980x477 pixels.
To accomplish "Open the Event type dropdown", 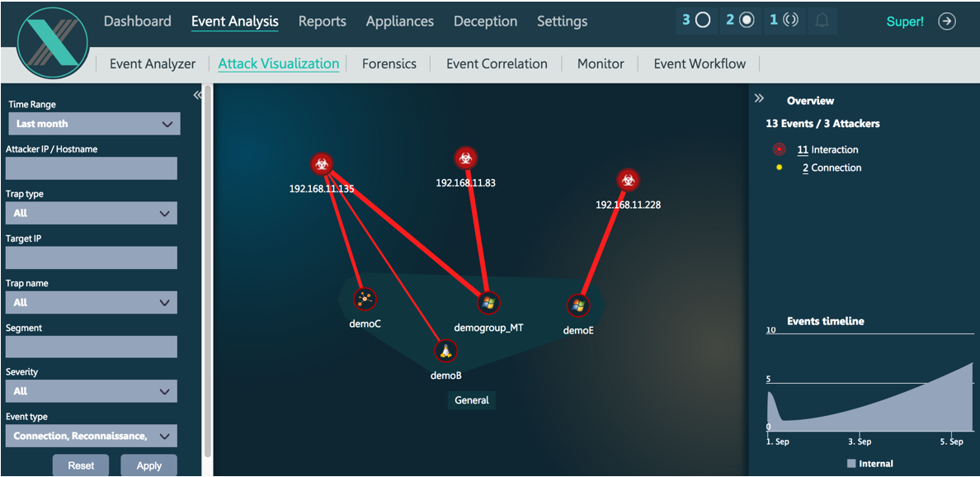I will coord(91,436).
